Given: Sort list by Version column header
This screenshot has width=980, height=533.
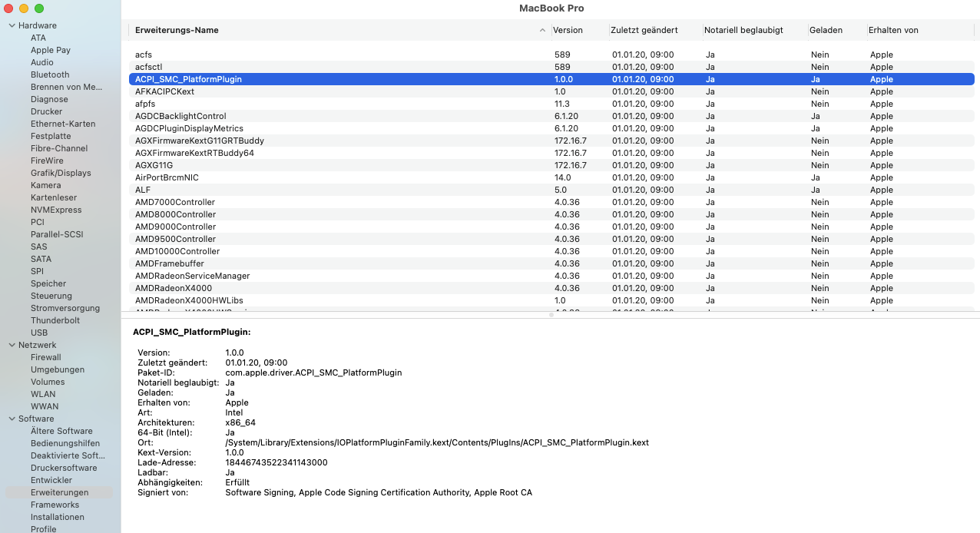Looking at the screenshot, I should click(568, 31).
